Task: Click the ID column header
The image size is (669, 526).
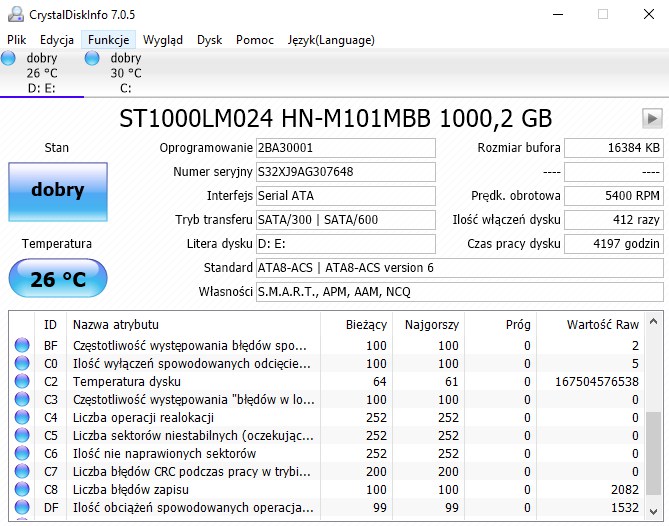Action: point(50,325)
